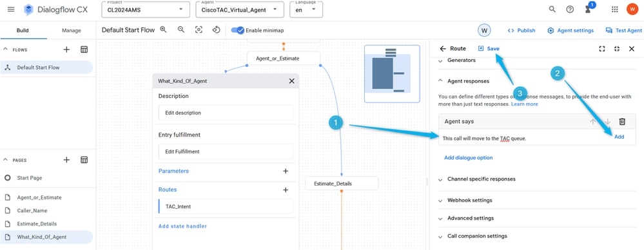The image size is (644, 250).
Task: Click the minimap thumbnail preview
Action: click(x=392, y=73)
